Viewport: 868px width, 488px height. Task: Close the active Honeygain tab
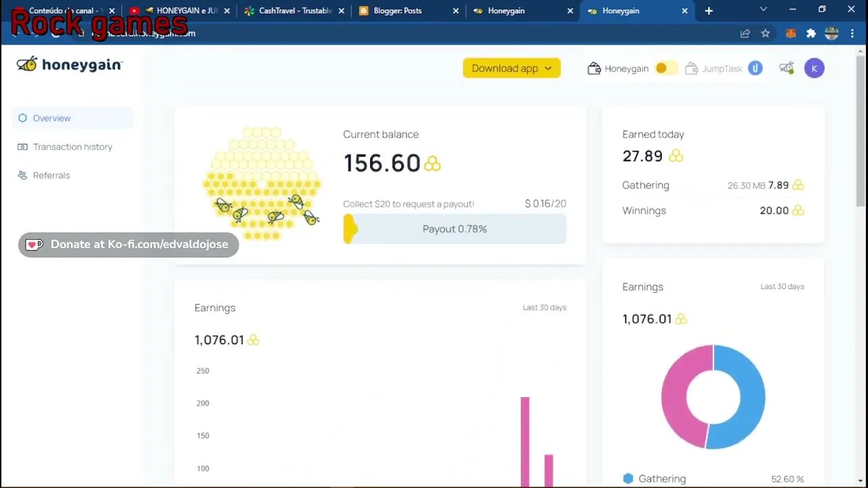[685, 11]
